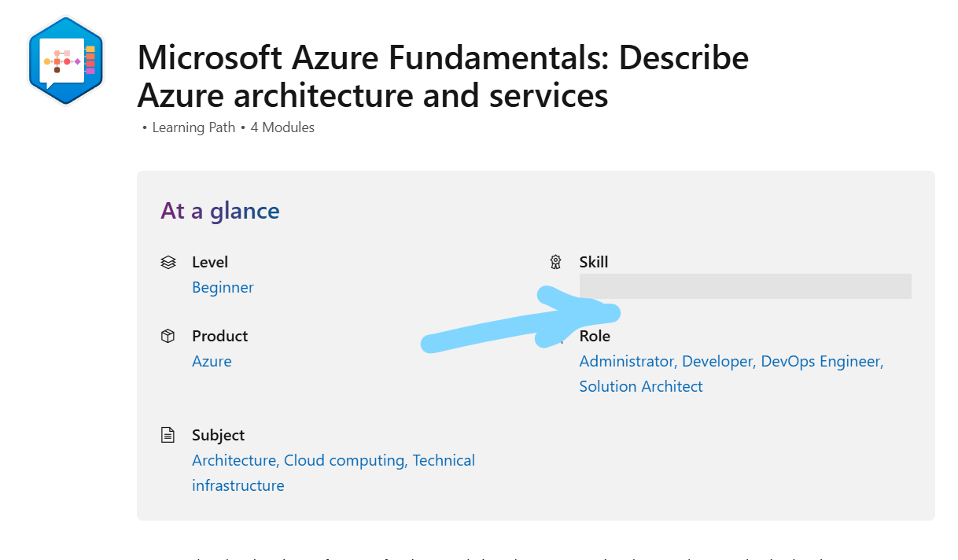Click the Subject label
This screenshot has height=560, width=958.
tap(219, 435)
